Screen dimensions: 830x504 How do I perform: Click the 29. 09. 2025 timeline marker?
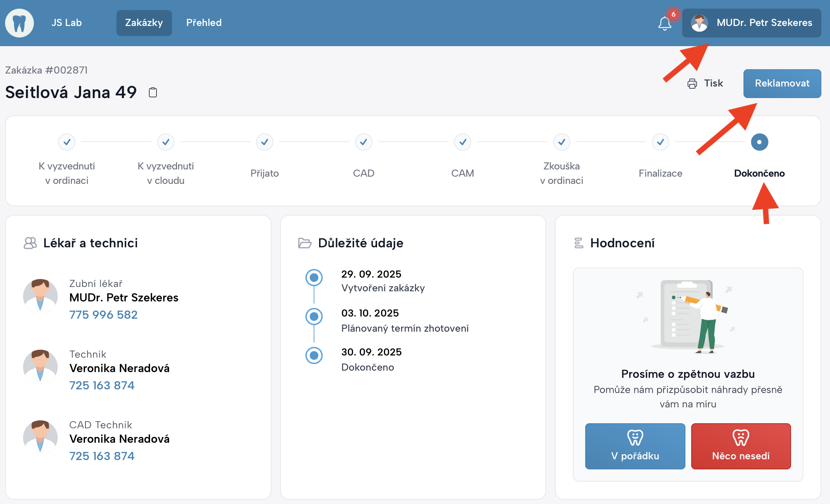point(314,278)
